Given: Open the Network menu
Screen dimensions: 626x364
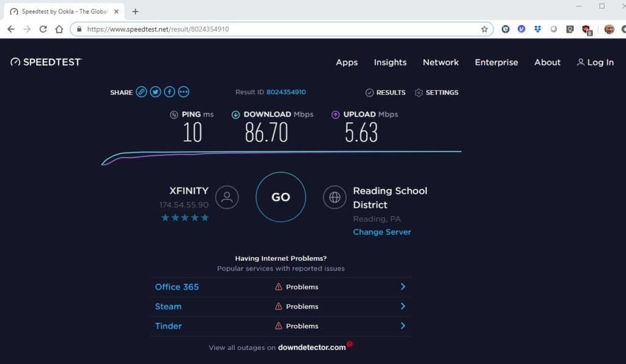Looking at the screenshot, I should (x=441, y=62).
